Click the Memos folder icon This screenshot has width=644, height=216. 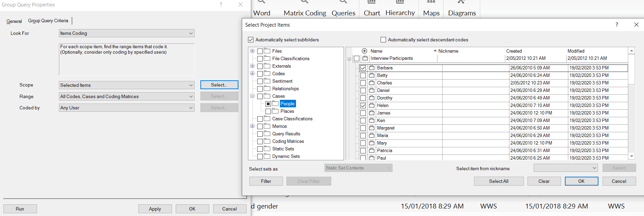click(267, 126)
